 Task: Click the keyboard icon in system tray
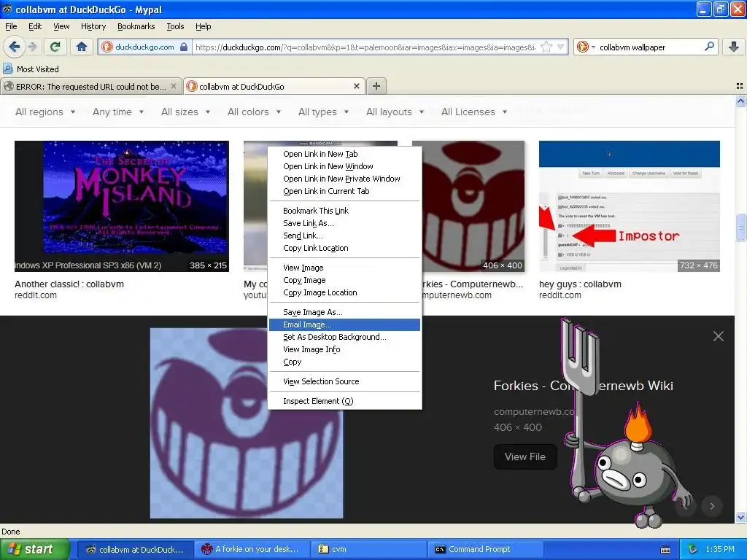tap(665, 550)
